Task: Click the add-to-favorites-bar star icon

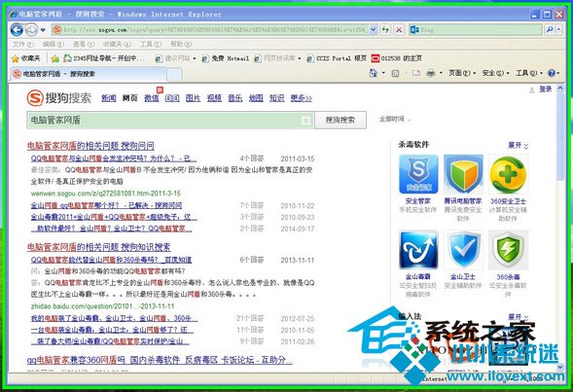Action: pyautogui.click(x=54, y=58)
